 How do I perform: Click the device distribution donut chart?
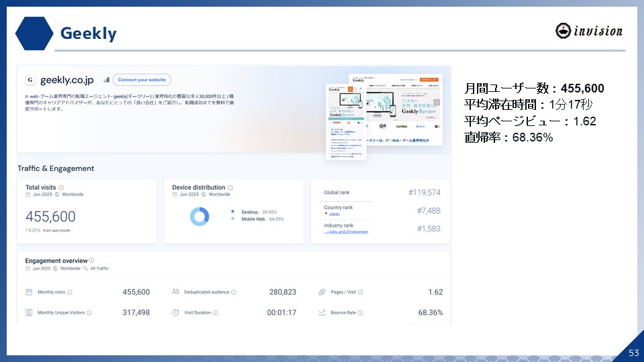pos(200,217)
